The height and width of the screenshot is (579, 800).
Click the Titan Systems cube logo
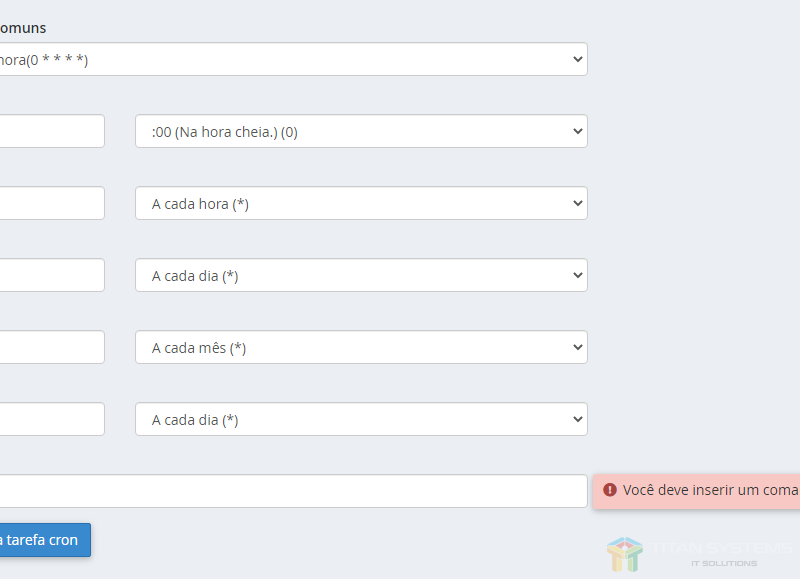624,554
